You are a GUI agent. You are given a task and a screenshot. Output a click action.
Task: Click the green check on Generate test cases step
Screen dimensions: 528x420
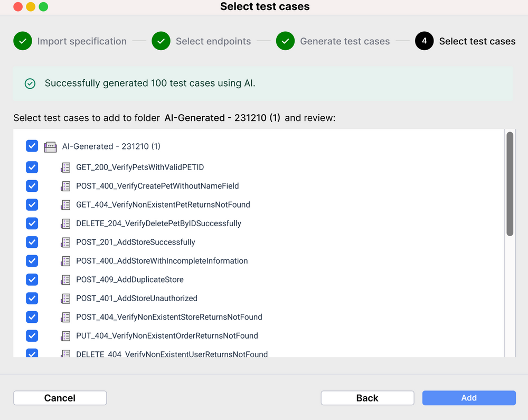[x=285, y=41]
